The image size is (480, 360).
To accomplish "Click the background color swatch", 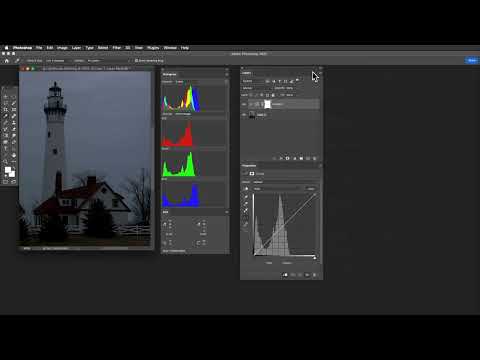I will (x=12, y=174).
